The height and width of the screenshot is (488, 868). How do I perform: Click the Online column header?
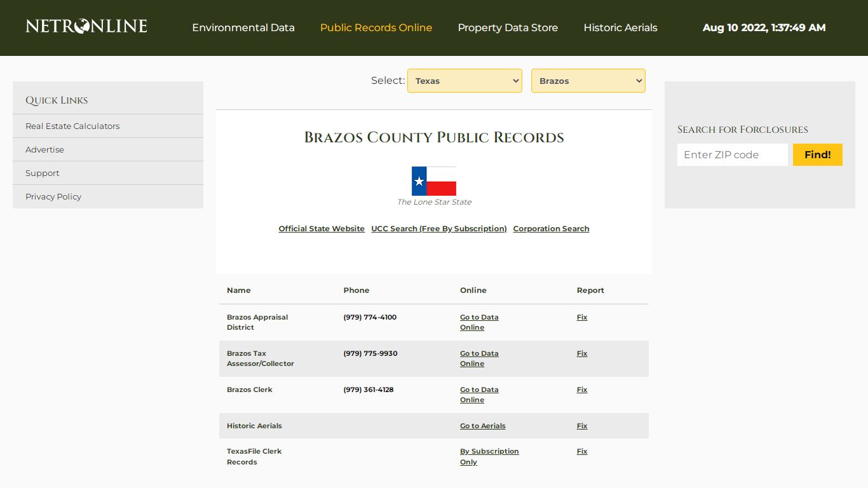pos(473,290)
